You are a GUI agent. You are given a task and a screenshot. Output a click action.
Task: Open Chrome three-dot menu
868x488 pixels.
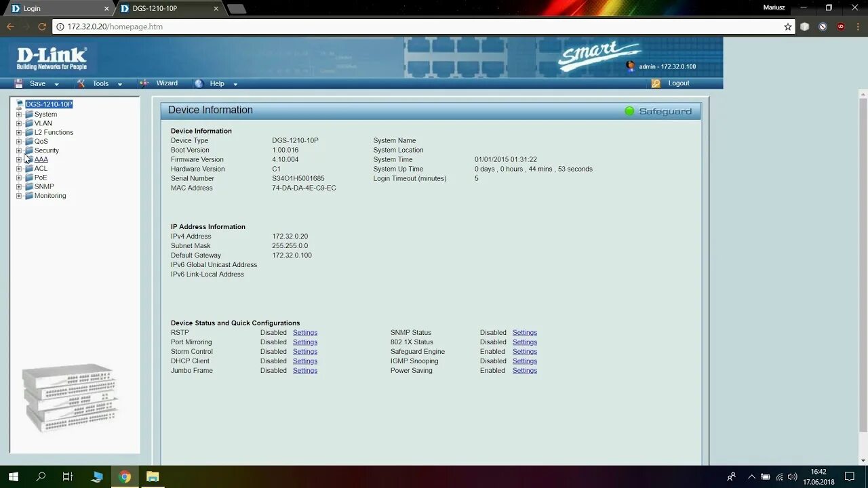(858, 26)
